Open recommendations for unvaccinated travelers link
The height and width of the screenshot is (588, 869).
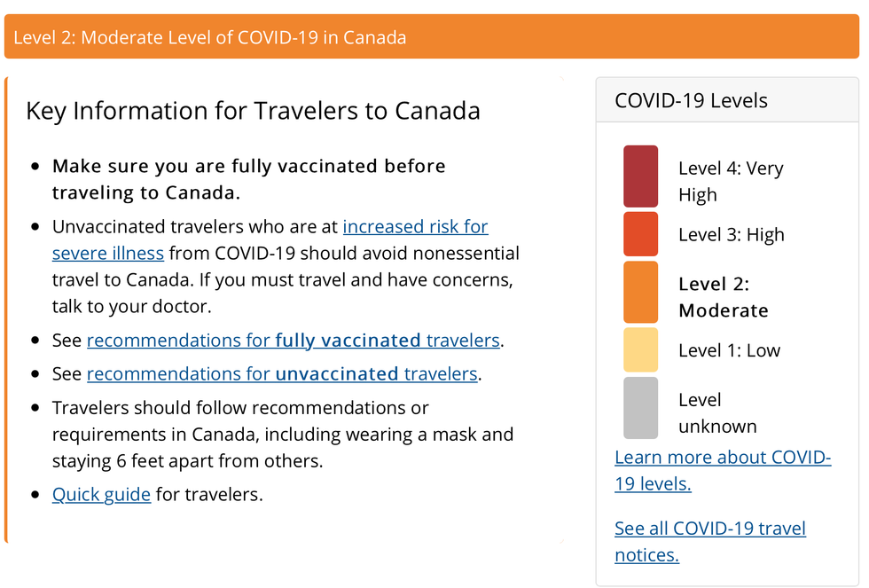282,374
